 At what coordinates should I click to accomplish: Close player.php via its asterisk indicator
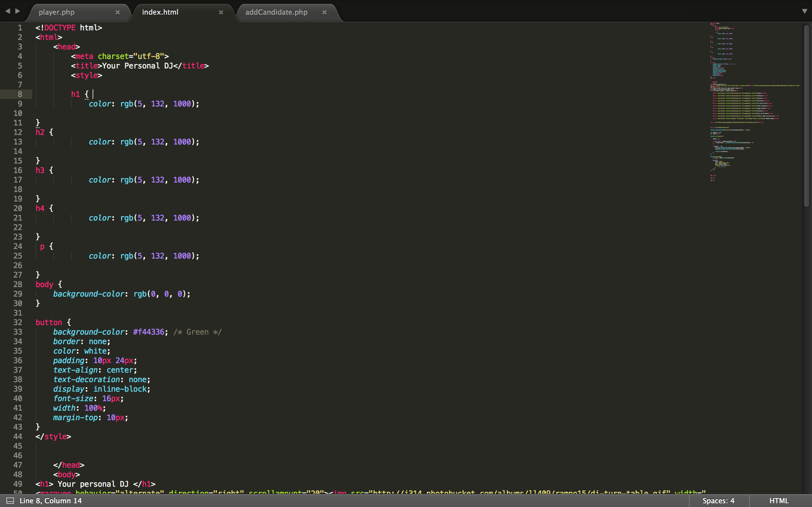[x=118, y=12]
